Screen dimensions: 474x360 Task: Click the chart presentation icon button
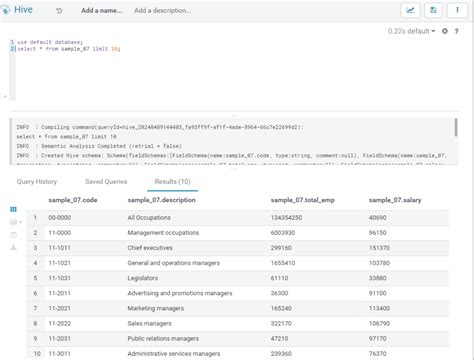(x=410, y=10)
